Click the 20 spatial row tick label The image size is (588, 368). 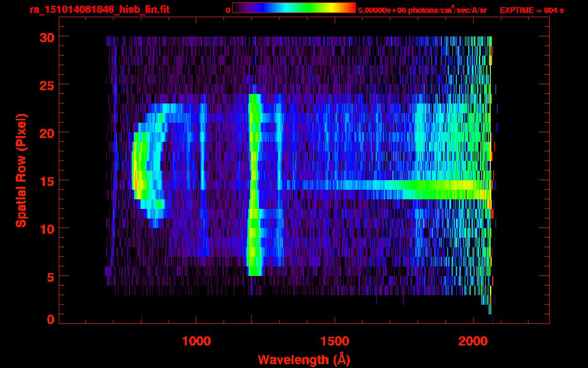pyautogui.click(x=47, y=133)
